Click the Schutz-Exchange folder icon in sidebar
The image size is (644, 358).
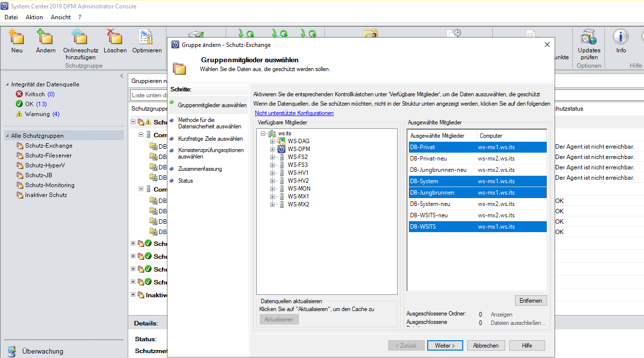20,146
